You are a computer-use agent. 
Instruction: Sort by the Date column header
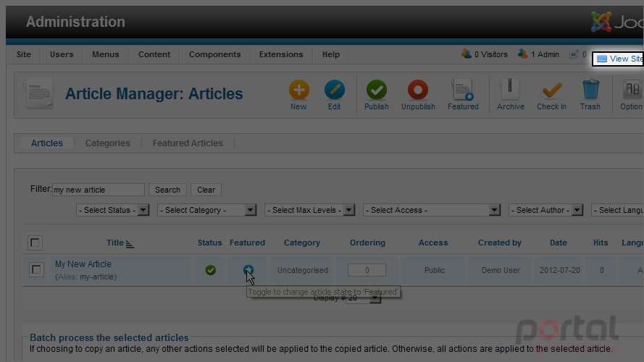tap(559, 243)
